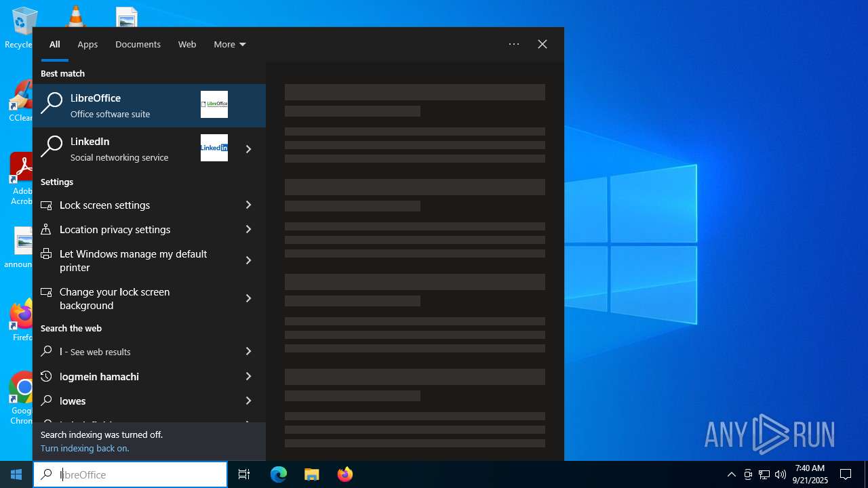Screen dimensions: 868x488
Task: Close the search panel
Action: pyautogui.click(x=542, y=44)
